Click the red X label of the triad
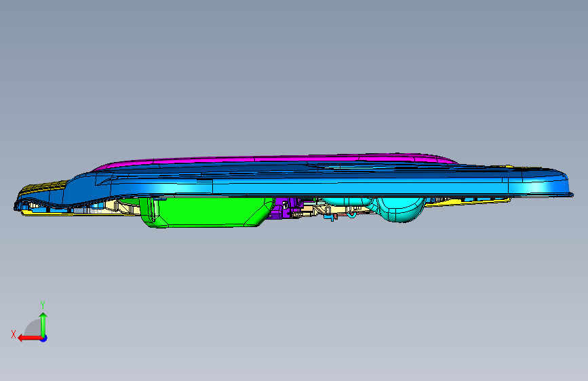Image resolution: width=588 pixels, height=381 pixels. pos(14,334)
